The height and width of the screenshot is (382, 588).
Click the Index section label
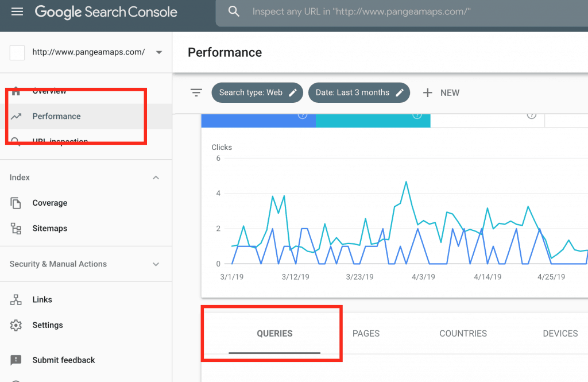[x=20, y=178]
